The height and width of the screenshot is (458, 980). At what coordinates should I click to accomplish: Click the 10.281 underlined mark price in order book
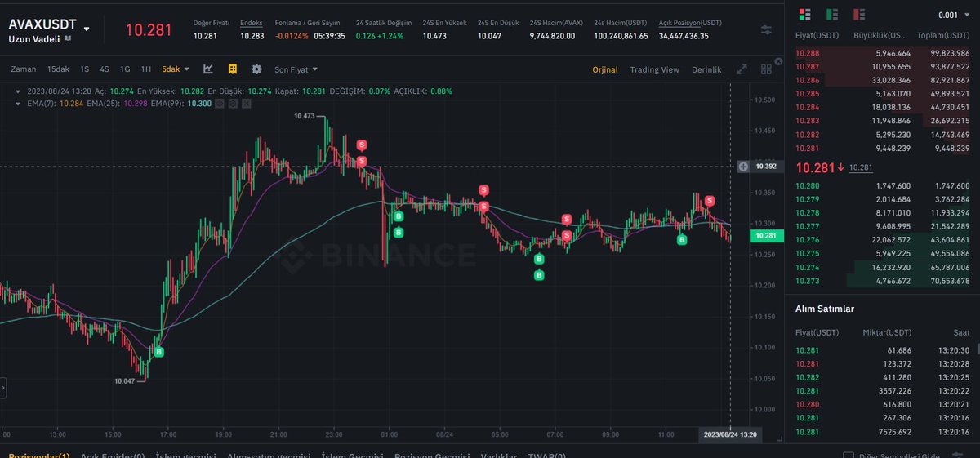point(862,167)
